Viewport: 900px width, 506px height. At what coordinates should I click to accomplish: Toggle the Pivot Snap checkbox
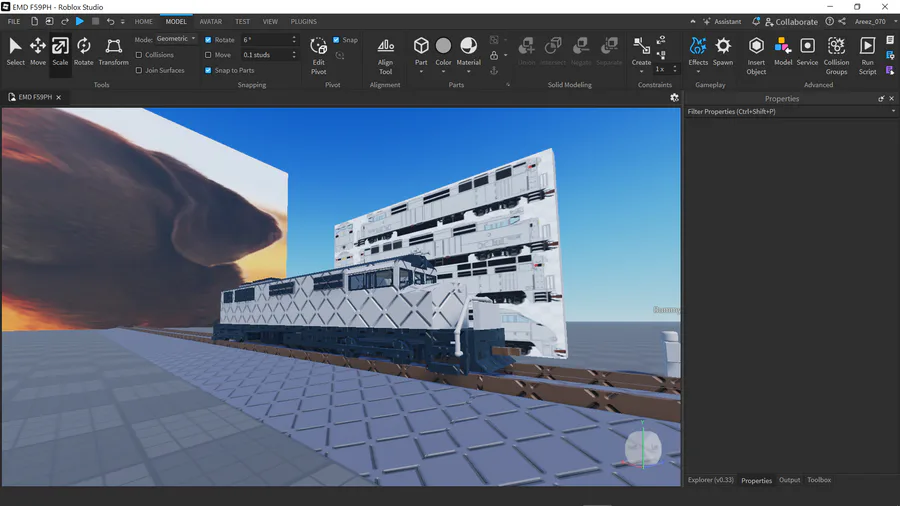[x=336, y=40]
